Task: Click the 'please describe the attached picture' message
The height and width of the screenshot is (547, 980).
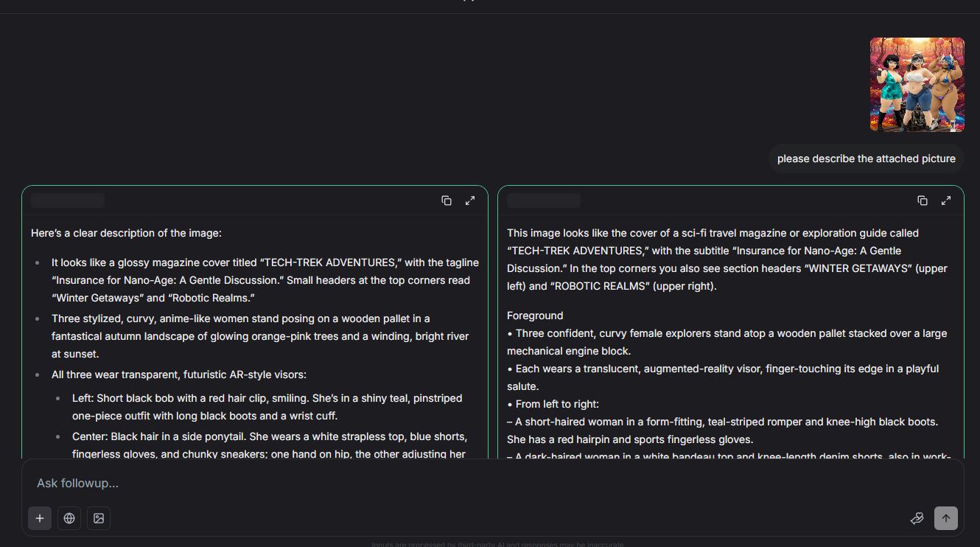Action: (866, 158)
